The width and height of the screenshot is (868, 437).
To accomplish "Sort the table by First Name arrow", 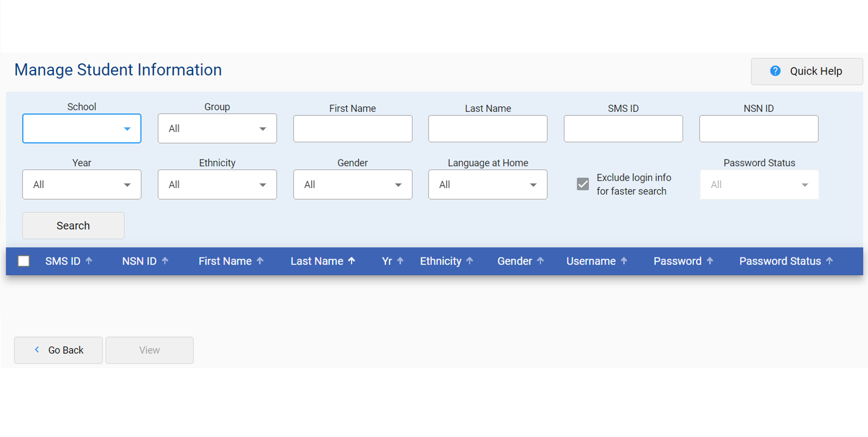I will (x=260, y=261).
